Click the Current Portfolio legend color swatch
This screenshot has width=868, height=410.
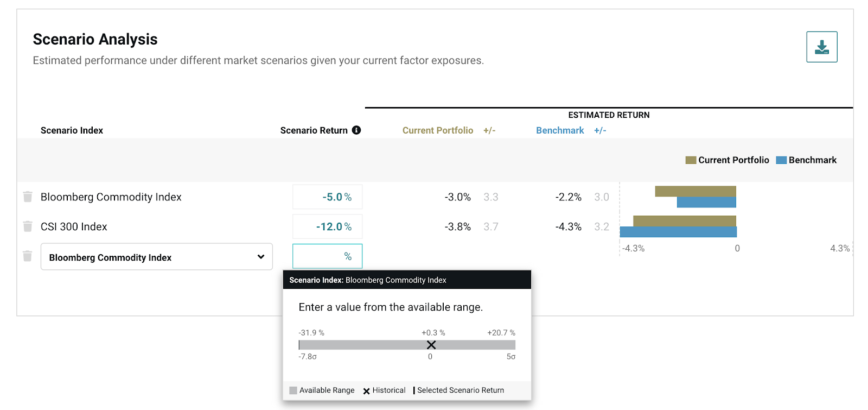691,160
